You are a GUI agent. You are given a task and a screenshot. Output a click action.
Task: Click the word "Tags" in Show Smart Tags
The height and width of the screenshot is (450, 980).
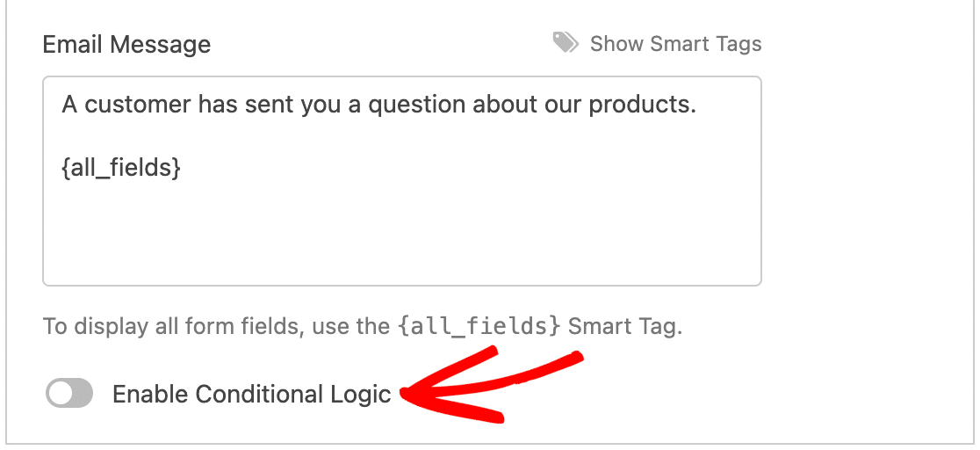point(737,44)
